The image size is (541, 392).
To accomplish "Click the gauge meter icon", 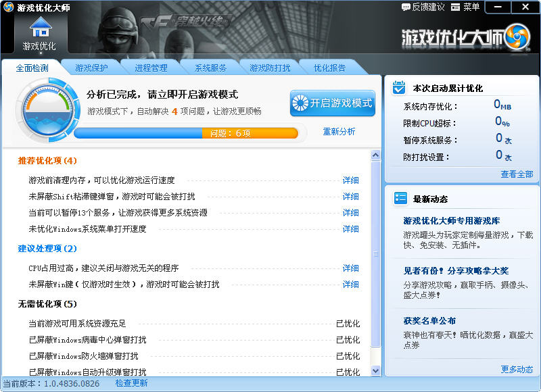I will 43,110.
